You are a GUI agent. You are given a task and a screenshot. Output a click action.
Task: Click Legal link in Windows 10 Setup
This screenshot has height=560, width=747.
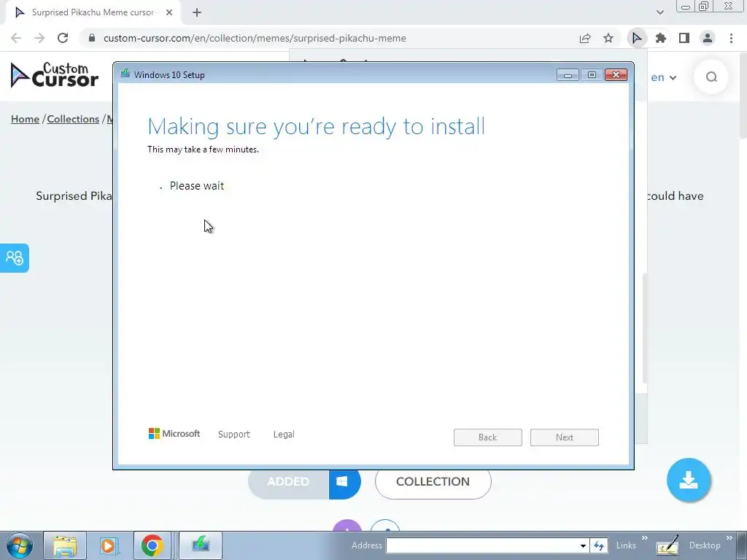click(x=284, y=435)
